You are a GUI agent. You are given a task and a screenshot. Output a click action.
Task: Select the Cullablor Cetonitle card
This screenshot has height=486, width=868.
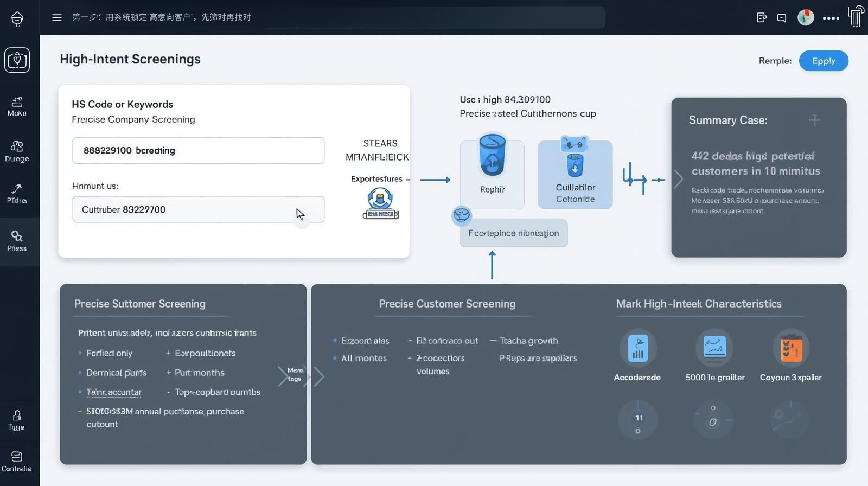tap(575, 174)
